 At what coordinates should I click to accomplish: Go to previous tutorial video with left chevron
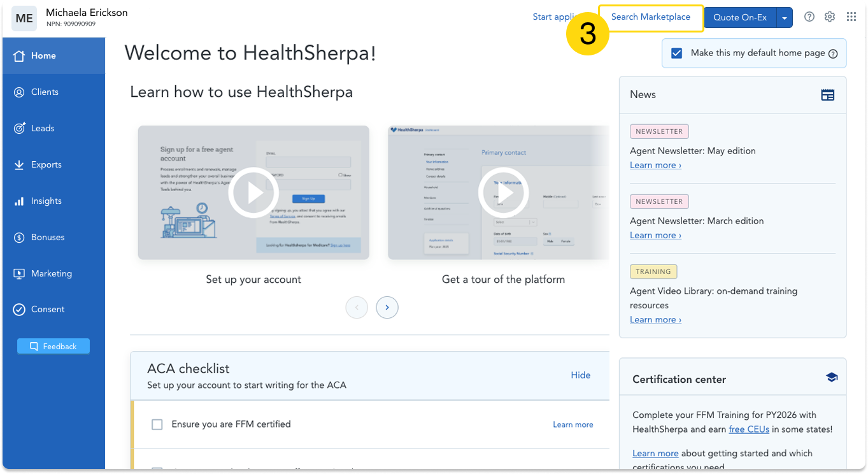[x=357, y=308]
